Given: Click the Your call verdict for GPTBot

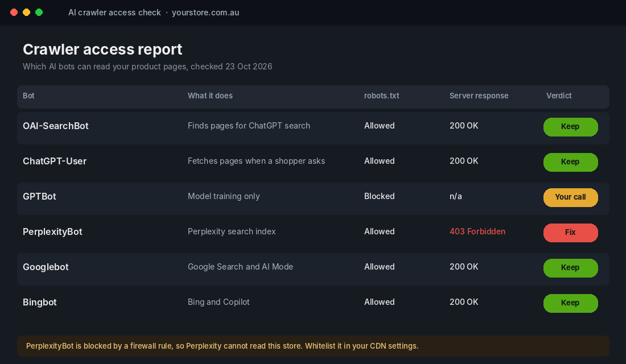Looking at the screenshot, I should 570,197.
